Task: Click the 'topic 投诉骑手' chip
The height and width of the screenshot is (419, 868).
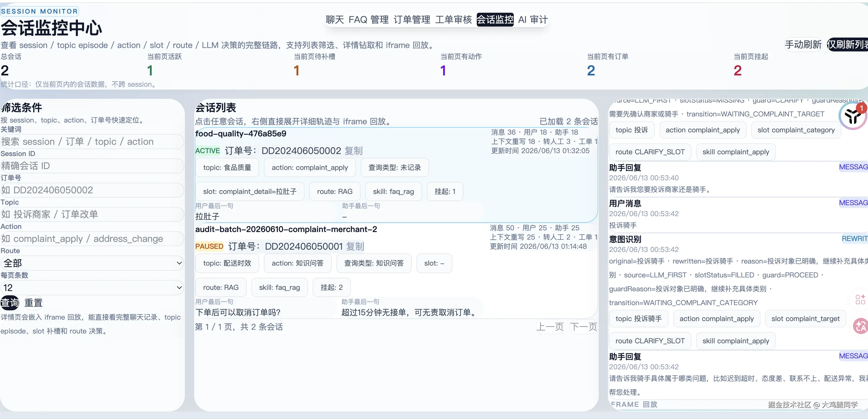Action: pyautogui.click(x=639, y=318)
